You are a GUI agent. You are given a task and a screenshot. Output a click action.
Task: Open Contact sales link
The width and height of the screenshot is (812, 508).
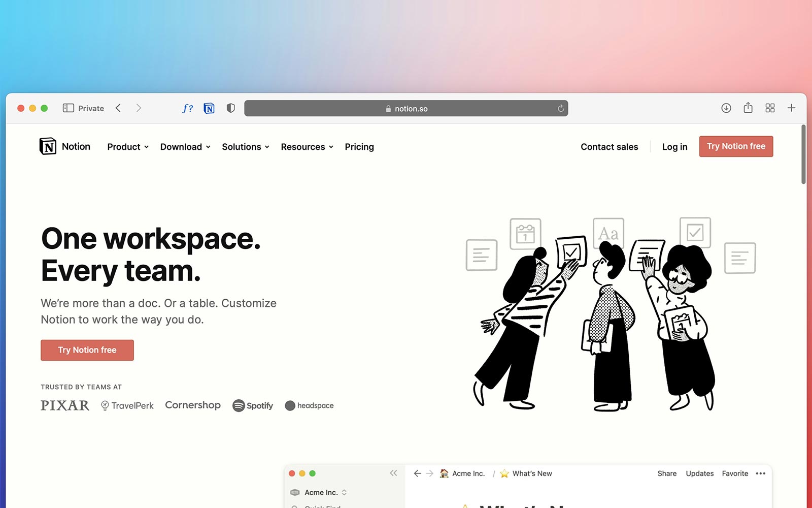point(610,147)
